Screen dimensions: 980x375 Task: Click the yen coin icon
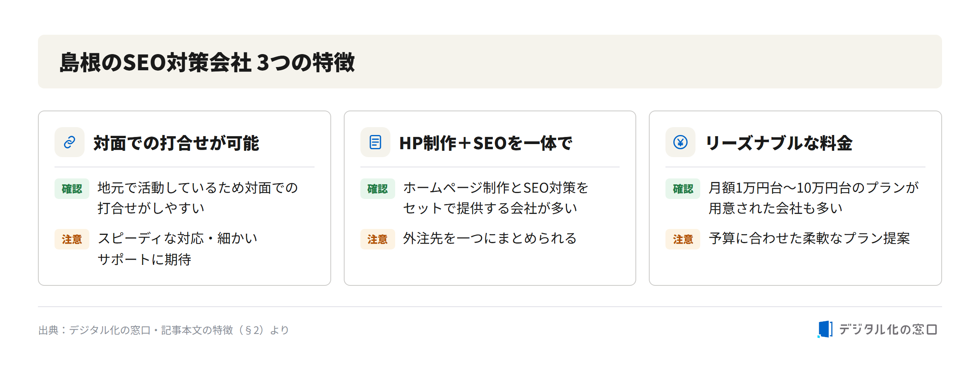coord(680,142)
